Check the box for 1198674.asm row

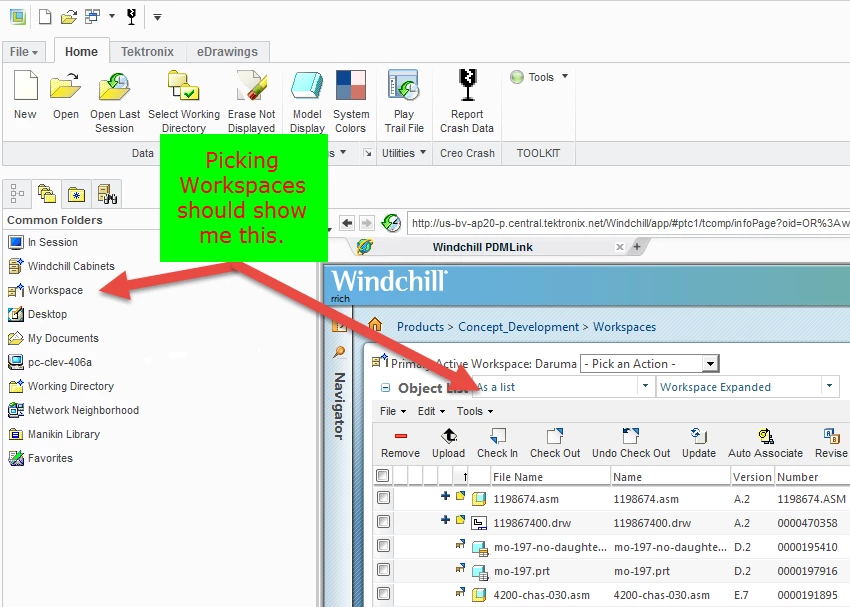click(383, 498)
